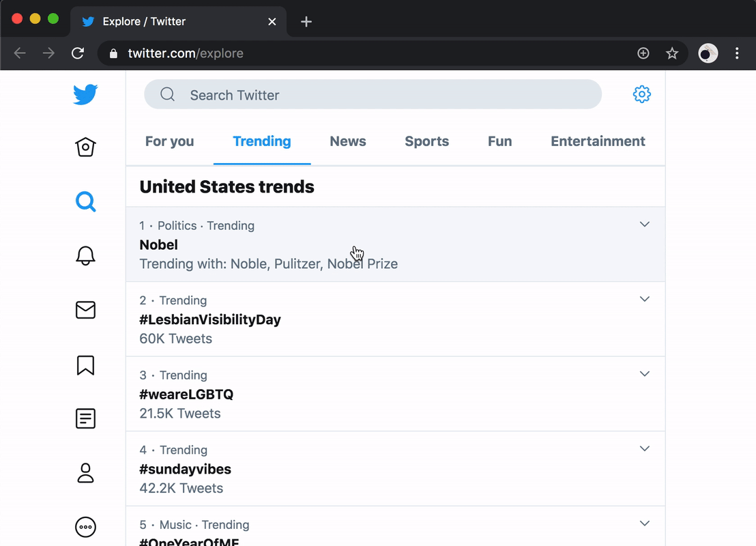Image resolution: width=756 pixels, height=546 pixels.
Task: Click the Twitter bird logo
Action: click(85, 94)
